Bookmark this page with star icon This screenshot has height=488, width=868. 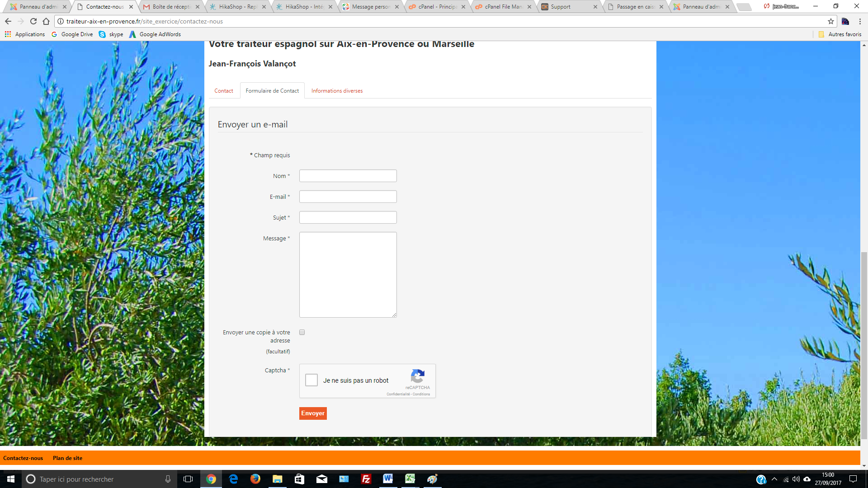(830, 21)
